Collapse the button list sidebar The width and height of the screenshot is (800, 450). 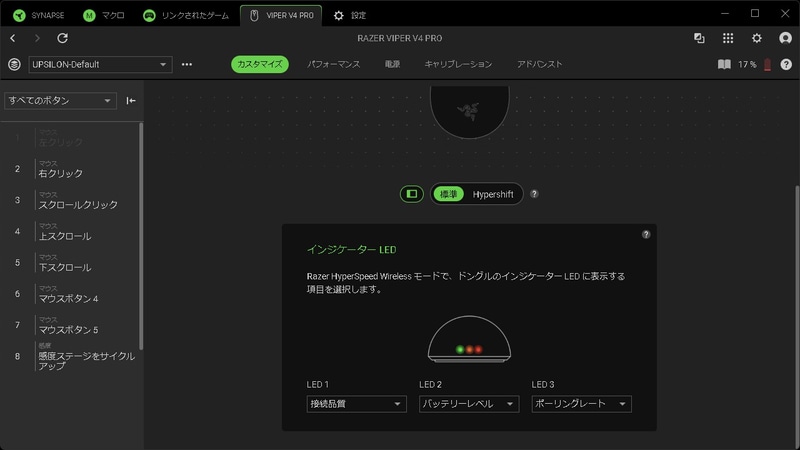pyautogui.click(x=131, y=101)
